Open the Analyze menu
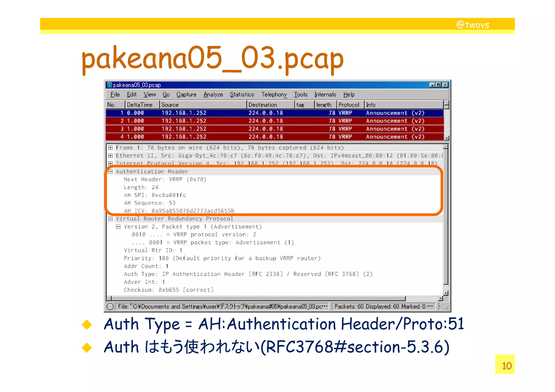 tap(213, 95)
